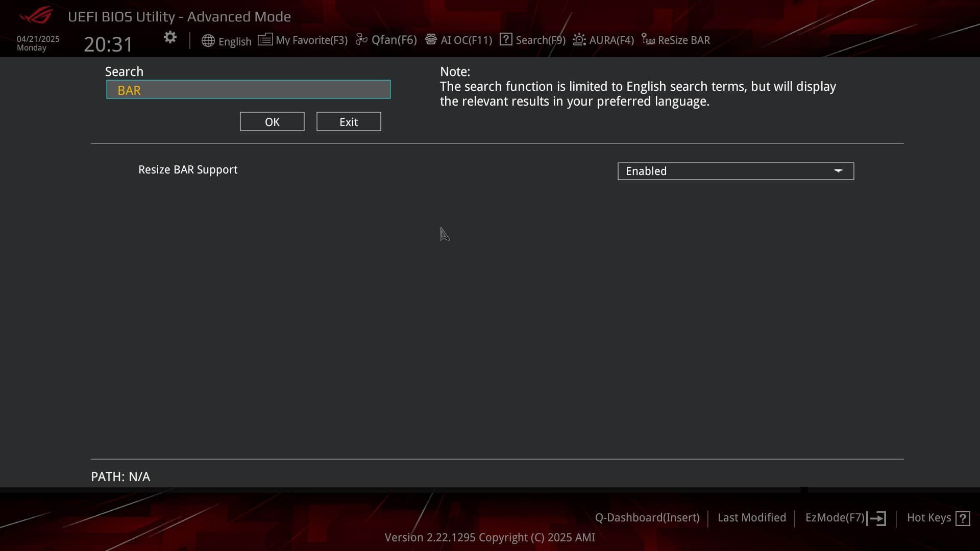The height and width of the screenshot is (551, 980).
Task: Open Search(F9) from top bar
Action: pos(541,40)
